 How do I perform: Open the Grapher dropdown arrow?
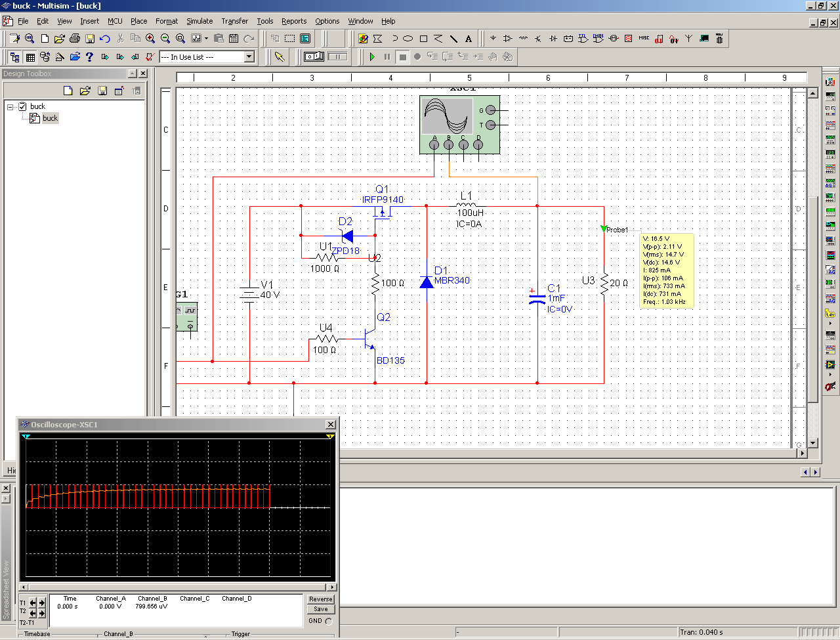coord(206,39)
